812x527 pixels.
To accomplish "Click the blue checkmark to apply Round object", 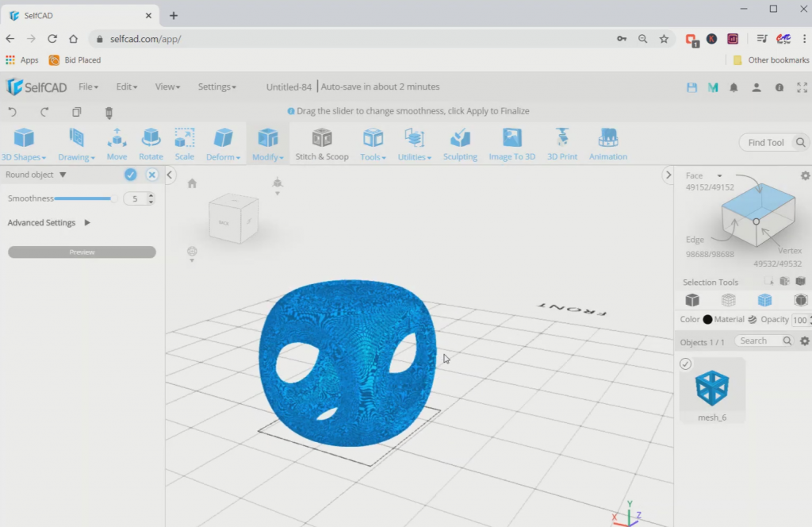I will tap(129, 175).
